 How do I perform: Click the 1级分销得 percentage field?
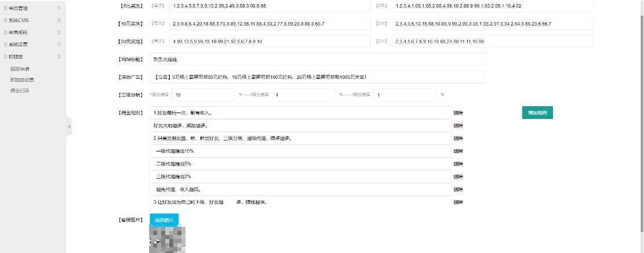(x=203, y=95)
